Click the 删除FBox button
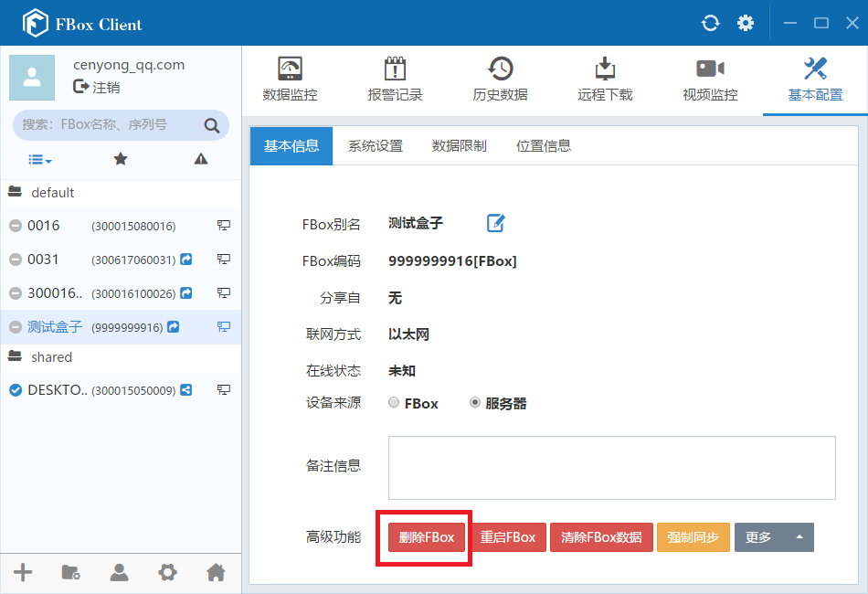The image size is (868, 594). coord(427,537)
